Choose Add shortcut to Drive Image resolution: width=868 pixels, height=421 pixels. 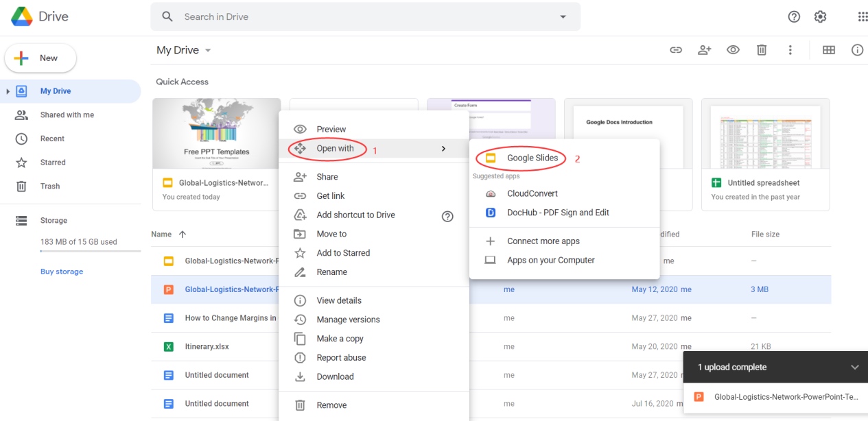(x=374, y=215)
